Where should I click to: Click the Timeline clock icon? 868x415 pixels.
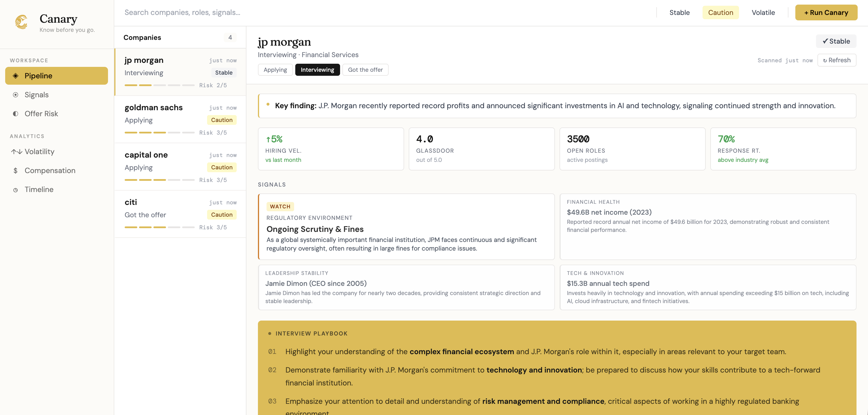click(x=16, y=190)
